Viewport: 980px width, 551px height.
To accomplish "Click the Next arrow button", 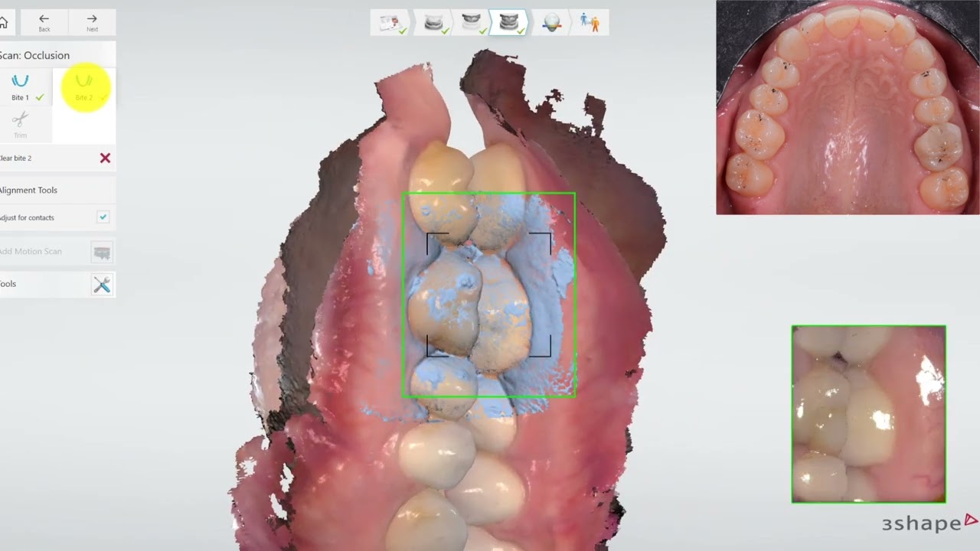I will [x=92, y=22].
